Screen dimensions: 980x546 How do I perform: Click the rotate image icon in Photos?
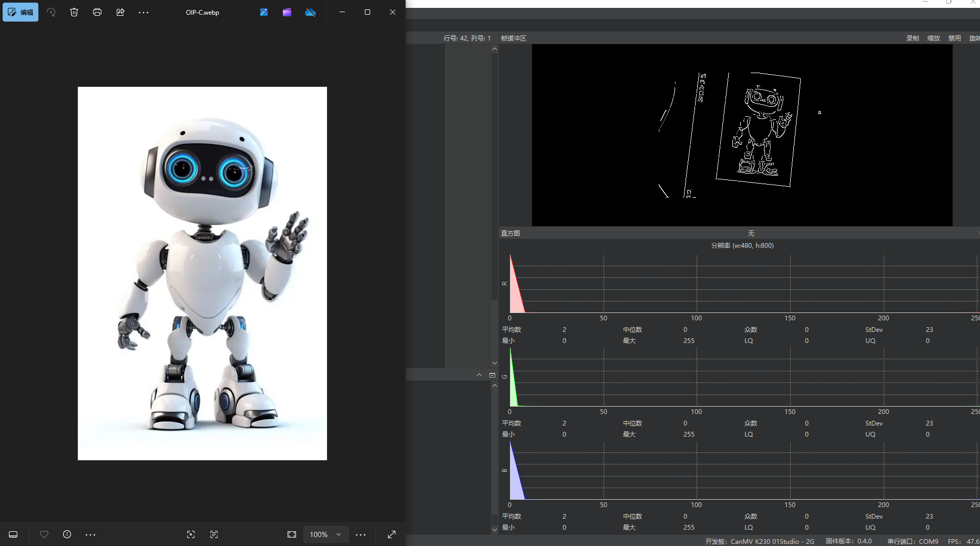51,12
